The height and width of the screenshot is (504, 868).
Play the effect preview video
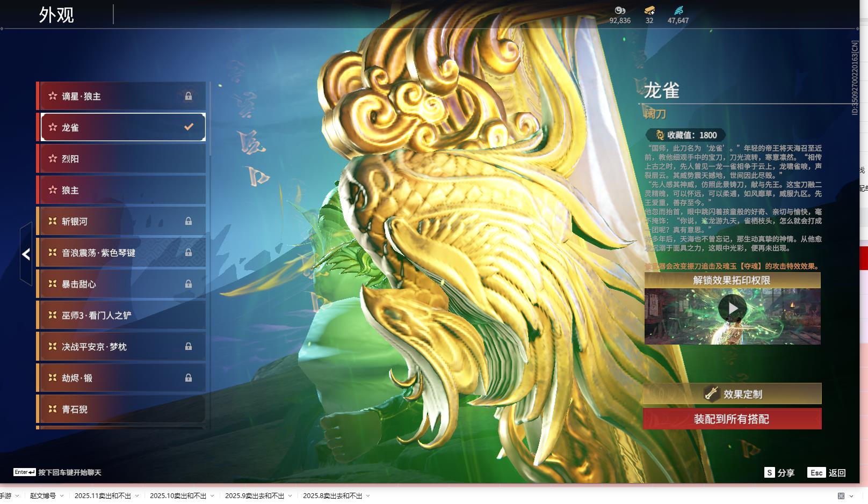(x=733, y=309)
